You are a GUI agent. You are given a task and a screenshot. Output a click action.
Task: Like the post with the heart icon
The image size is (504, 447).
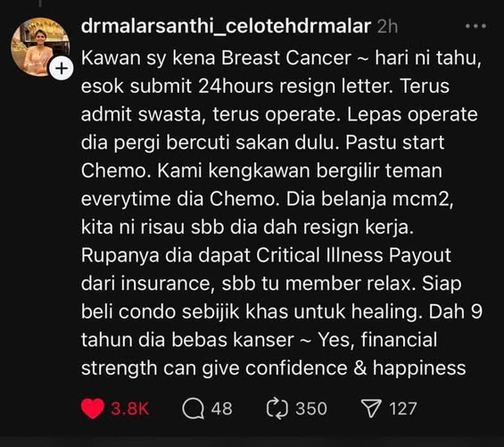pyautogui.click(x=93, y=409)
